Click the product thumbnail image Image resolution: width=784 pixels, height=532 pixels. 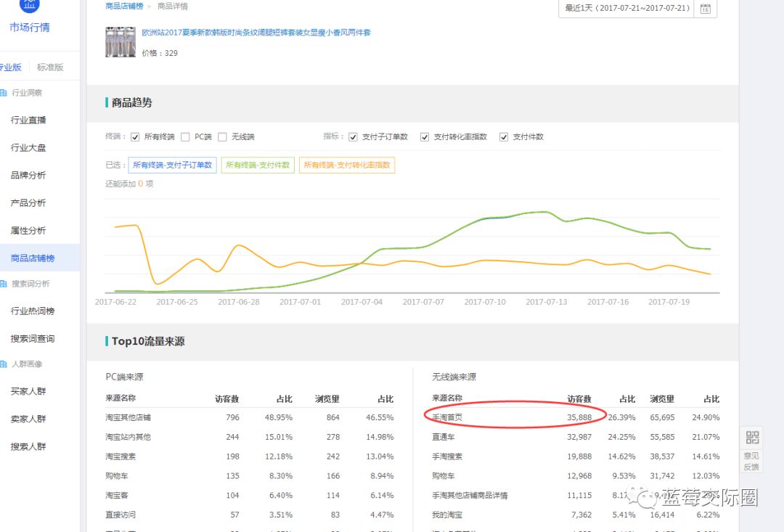[120, 42]
